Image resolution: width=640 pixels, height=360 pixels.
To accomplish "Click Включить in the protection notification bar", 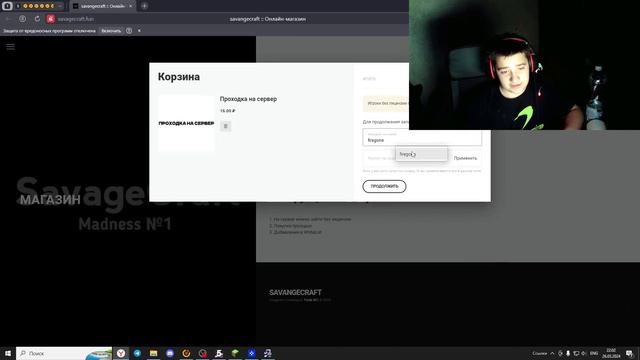I will point(111,31).
